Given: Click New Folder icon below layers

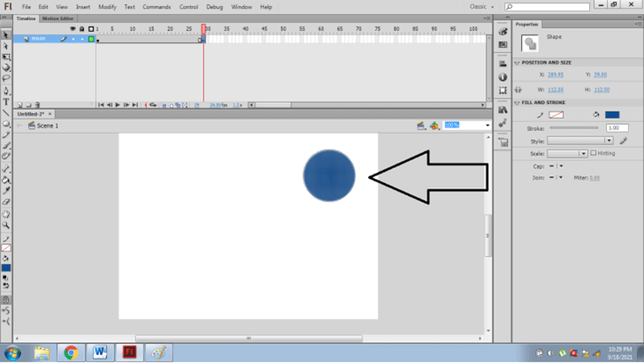Looking at the screenshot, I should coord(28,105).
